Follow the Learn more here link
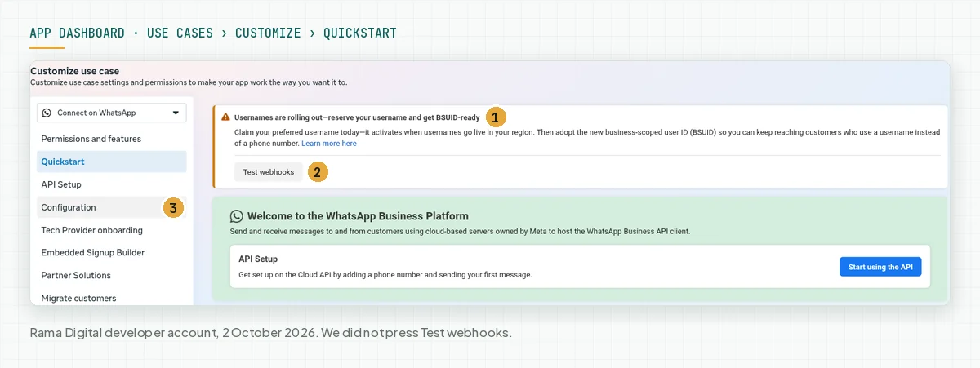The height and width of the screenshot is (368, 980). coord(329,144)
